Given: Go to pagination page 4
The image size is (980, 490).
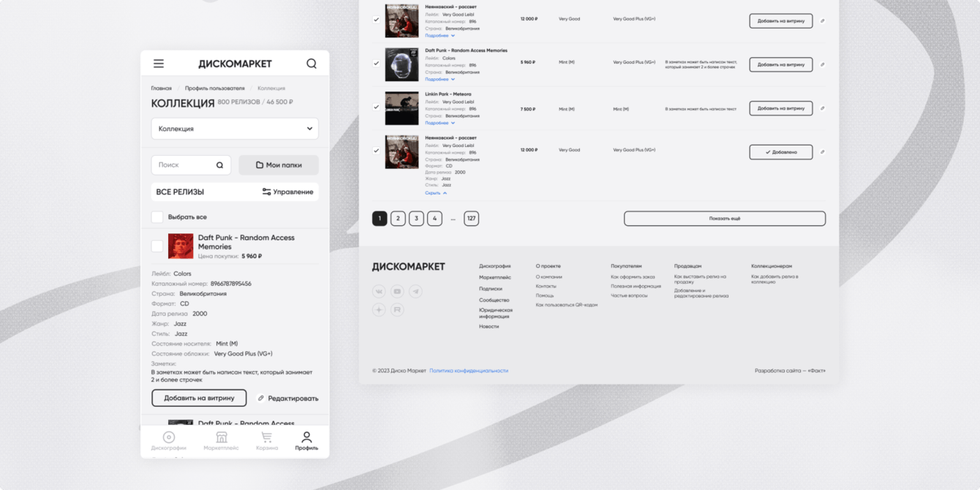Looking at the screenshot, I should pos(434,219).
